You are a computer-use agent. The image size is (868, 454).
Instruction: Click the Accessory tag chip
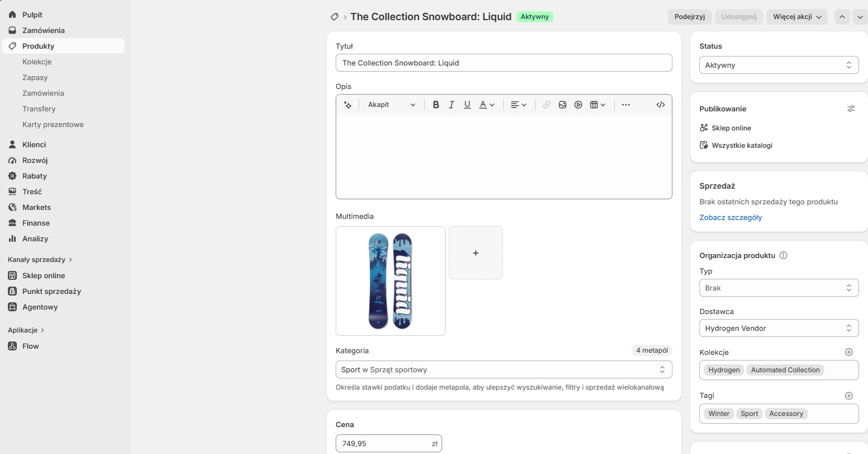coord(786,414)
